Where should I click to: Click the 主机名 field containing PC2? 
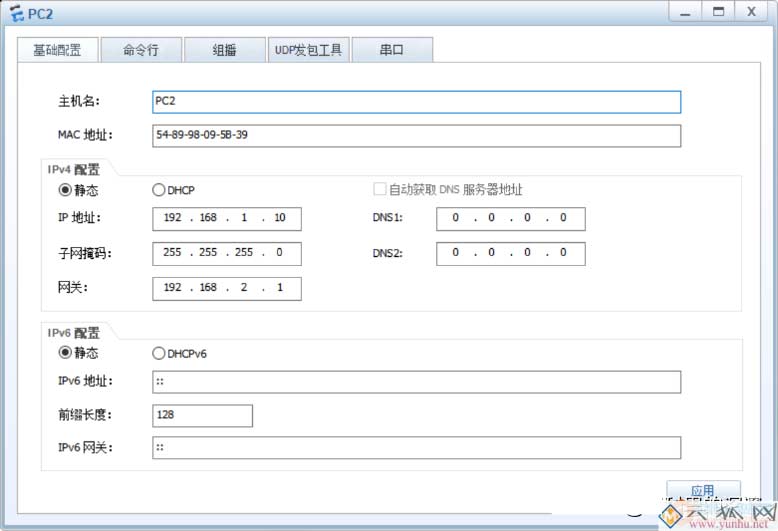[416, 102]
